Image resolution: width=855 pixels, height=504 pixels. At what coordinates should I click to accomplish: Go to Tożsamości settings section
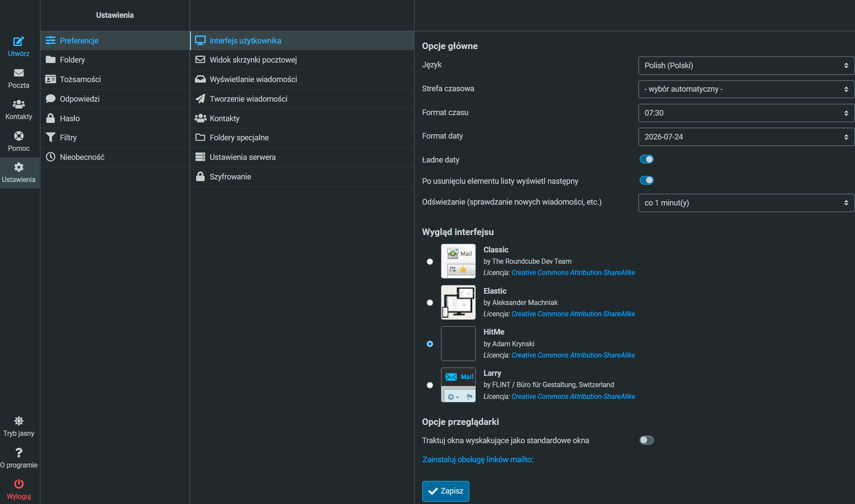click(x=80, y=80)
